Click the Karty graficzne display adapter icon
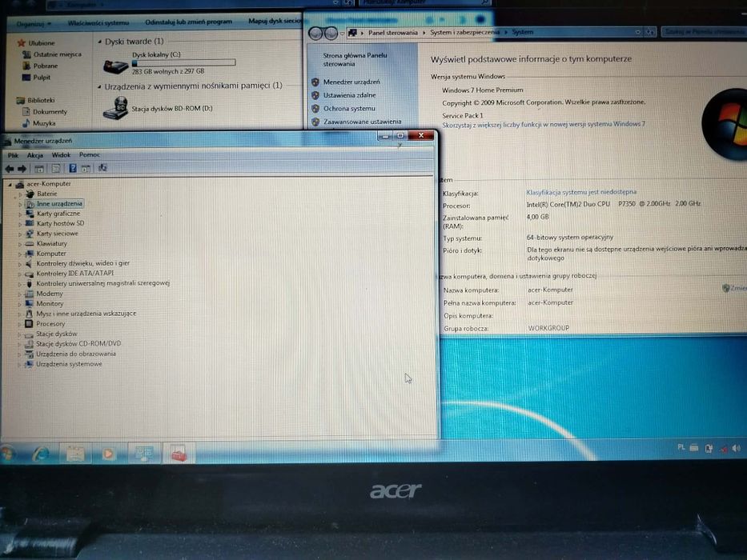Image resolution: width=747 pixels, height=560 pixels. tap(30, 214)
